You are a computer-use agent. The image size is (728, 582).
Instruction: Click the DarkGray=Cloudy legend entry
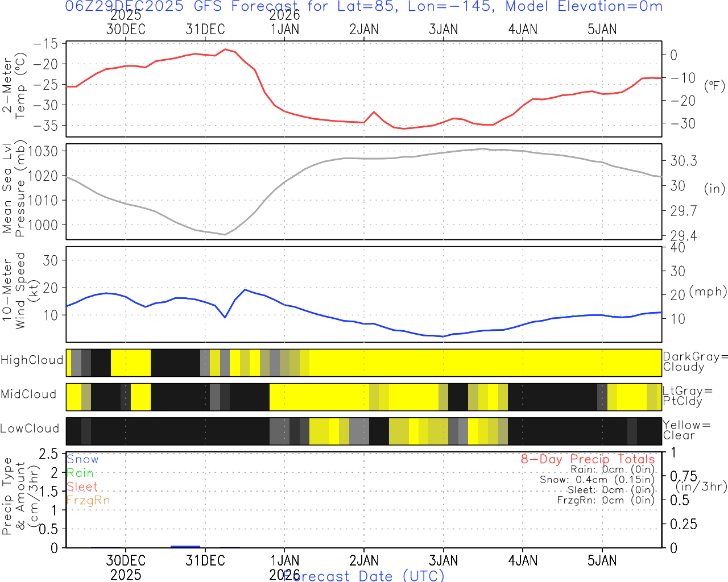coord(695,361)
